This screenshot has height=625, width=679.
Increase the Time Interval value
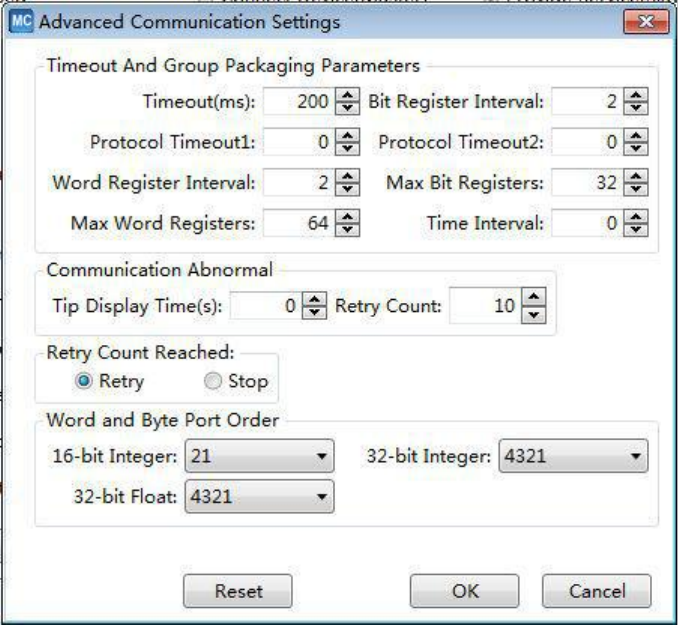pyautogui.click(x=635, y=218)
